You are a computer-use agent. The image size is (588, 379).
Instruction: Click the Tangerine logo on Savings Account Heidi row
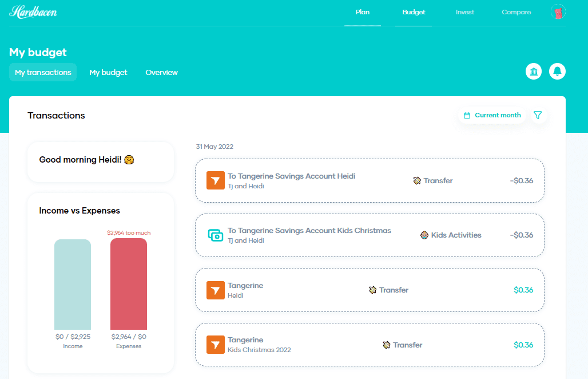[215, 180]
